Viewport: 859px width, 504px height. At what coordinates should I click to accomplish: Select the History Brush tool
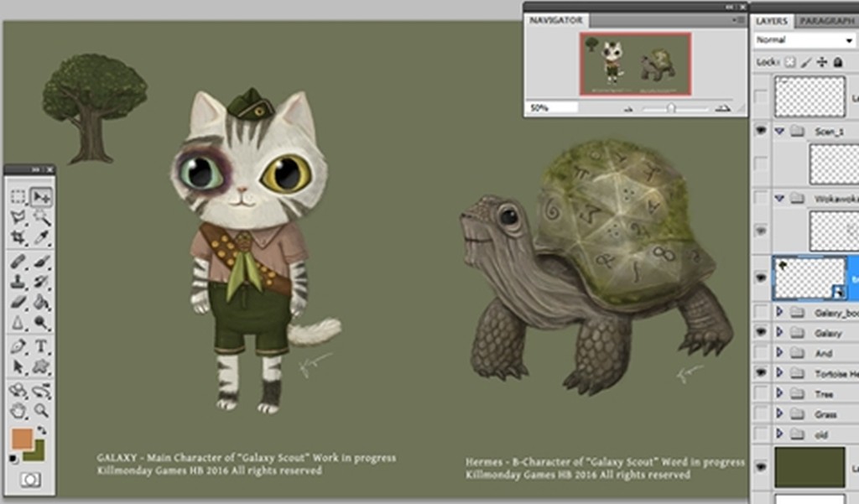41,282
